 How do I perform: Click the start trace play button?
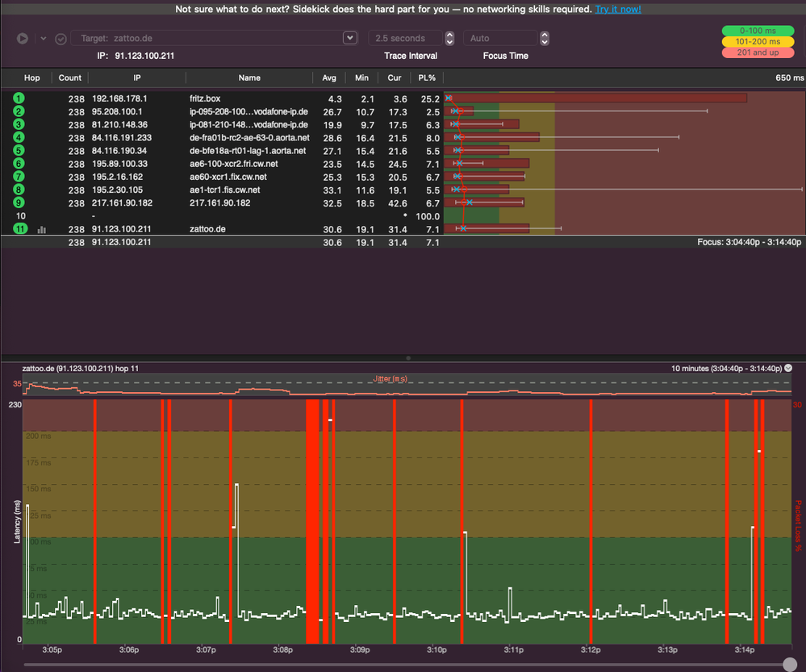(x=23, y=38)
